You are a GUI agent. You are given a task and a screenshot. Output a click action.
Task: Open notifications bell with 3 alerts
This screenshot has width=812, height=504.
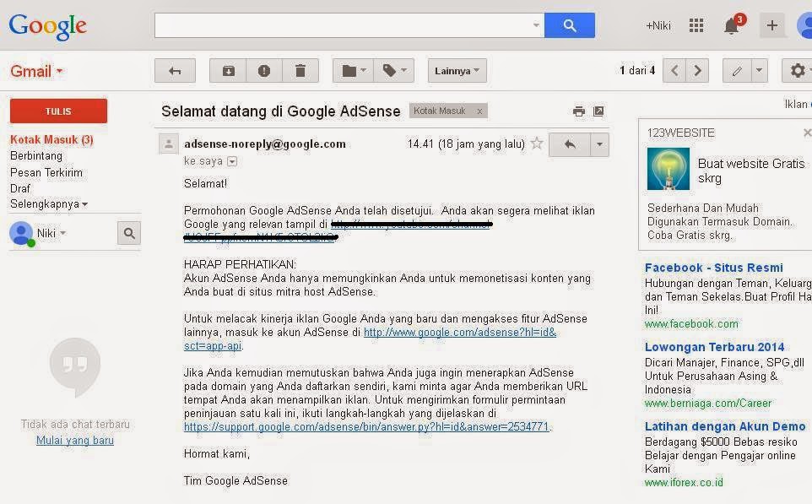733,24
